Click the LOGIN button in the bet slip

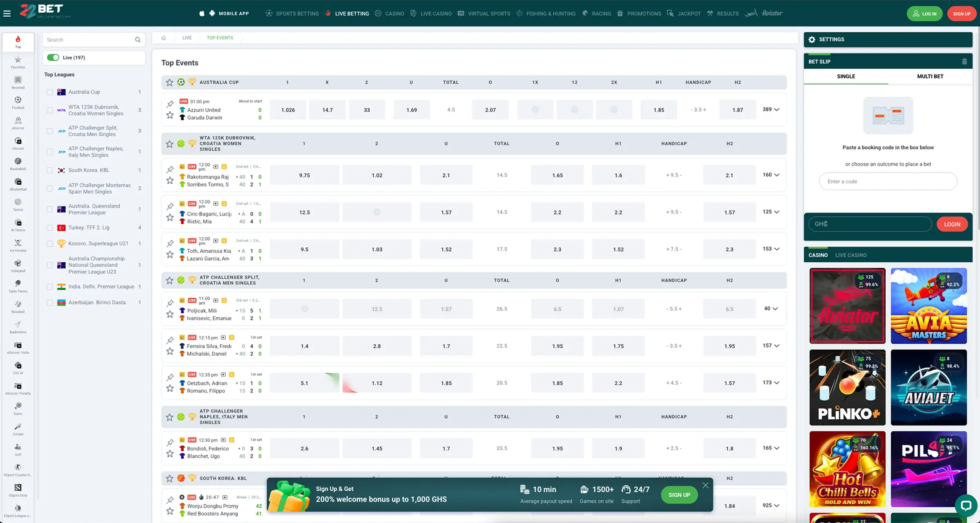coord(952,224)
